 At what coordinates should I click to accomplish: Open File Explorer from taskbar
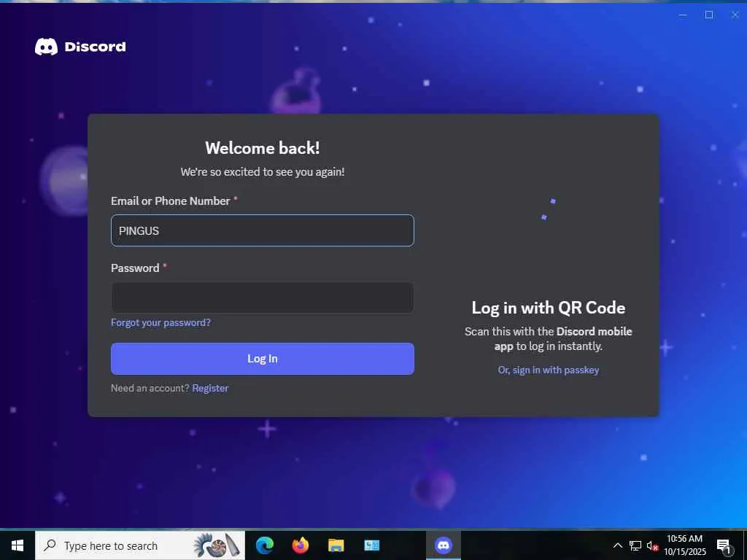pos(336,545)
